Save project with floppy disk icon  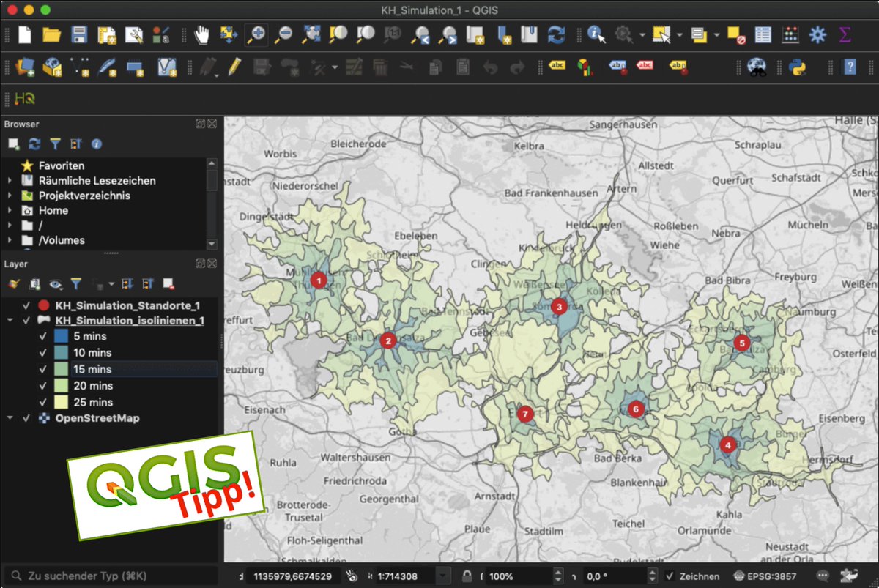79,34
